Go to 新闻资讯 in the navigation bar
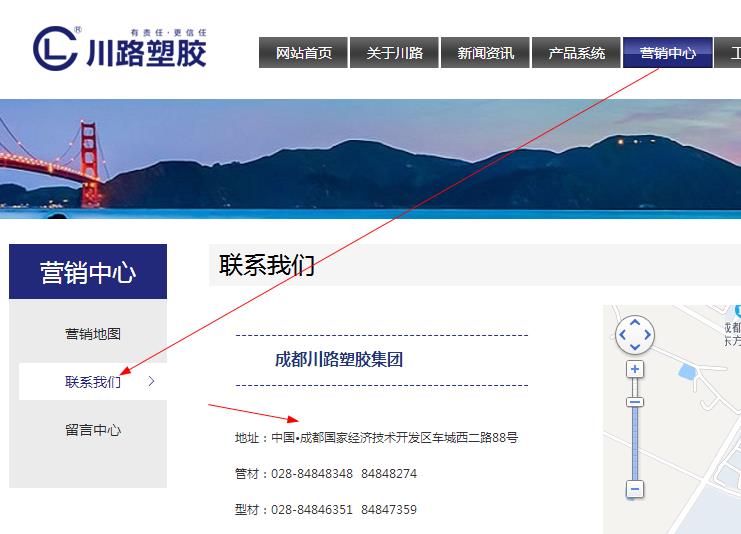 485,53
